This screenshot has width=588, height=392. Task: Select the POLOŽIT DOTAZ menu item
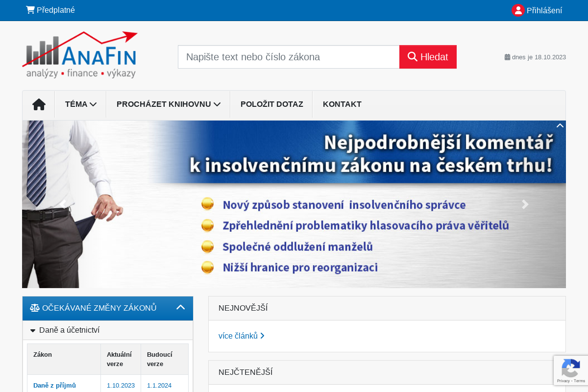pos(271,104)
